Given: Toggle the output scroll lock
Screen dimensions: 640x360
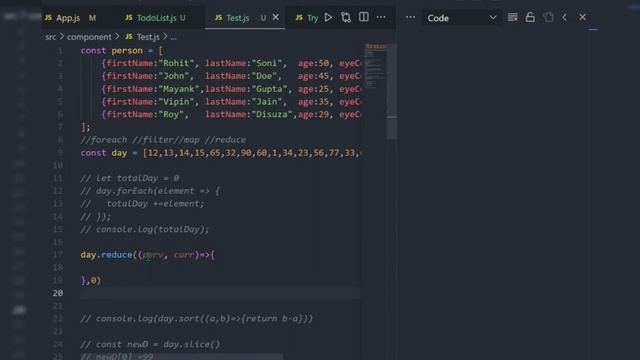Looking at the screenshot, I should [530, 17].
